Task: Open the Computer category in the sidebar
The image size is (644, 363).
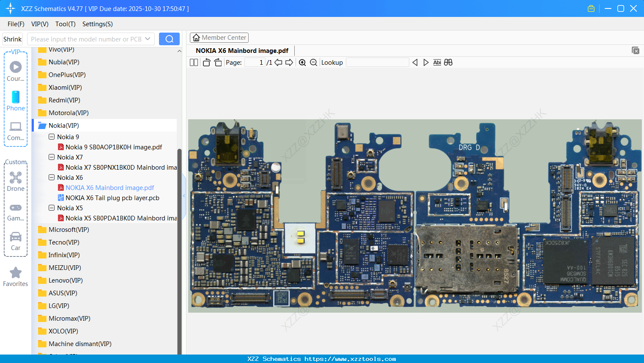Action: pos(16,131)
